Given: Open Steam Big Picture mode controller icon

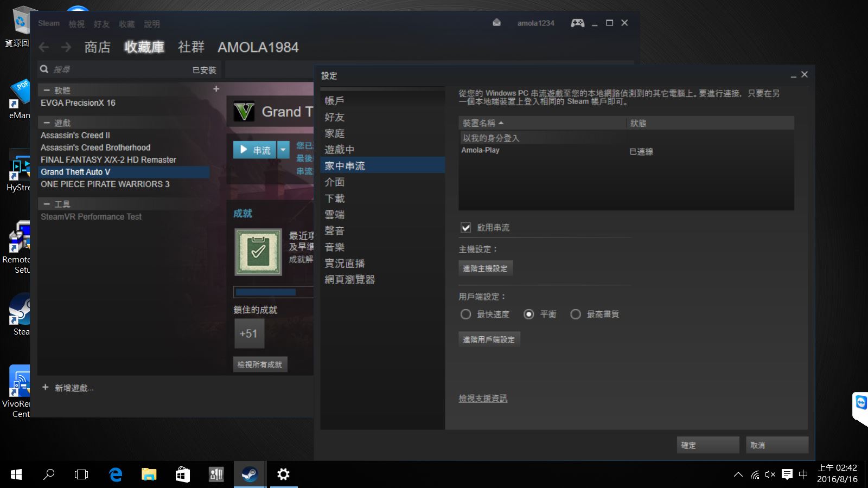Looking at the screenshot, I should pyautogui.click(x=577, y=23).
